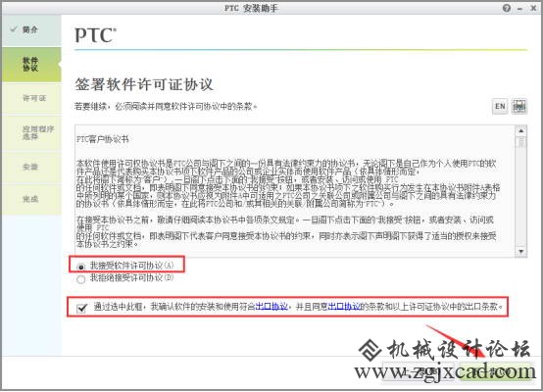
Task: Select the 软件协议 step in sidebar
Action: click(x=31, y=65)
